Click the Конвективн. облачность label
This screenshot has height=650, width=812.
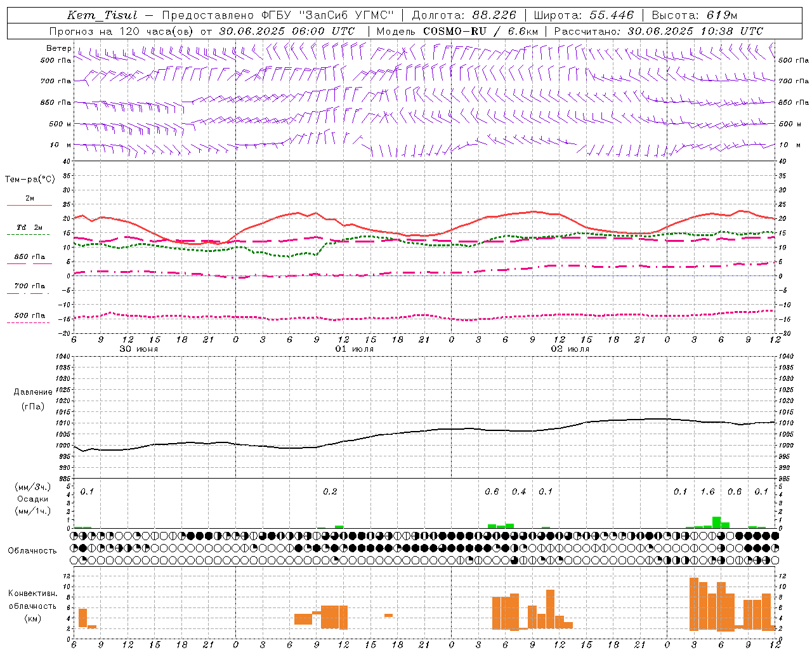(32, 600)
